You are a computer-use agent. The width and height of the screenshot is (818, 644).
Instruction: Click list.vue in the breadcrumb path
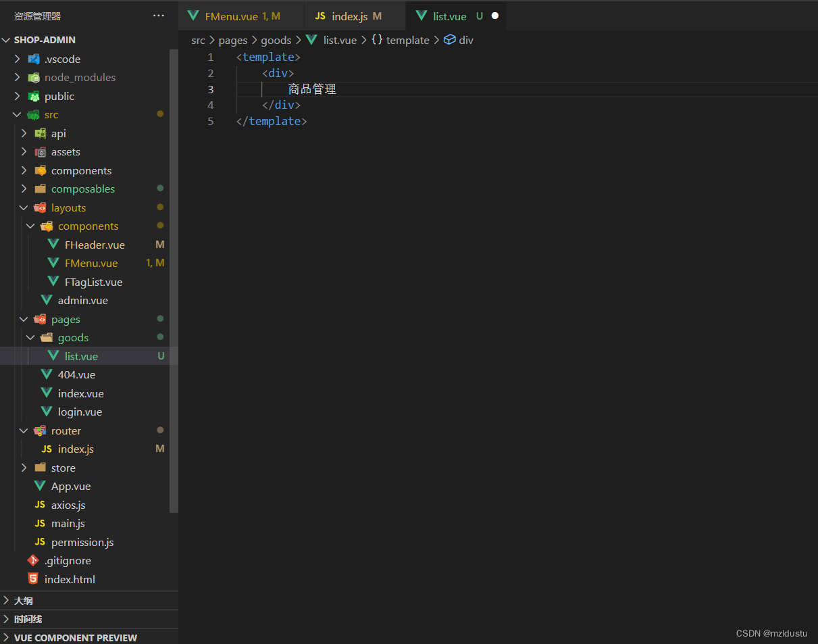point(340,40)
